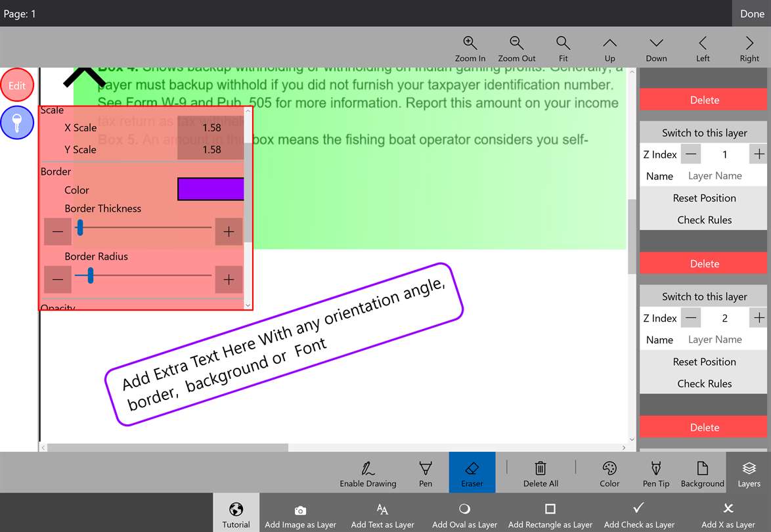This screenshot has width=771, height=532.
Task: Increase Border Radius with plus button
Action: [229, 279]
